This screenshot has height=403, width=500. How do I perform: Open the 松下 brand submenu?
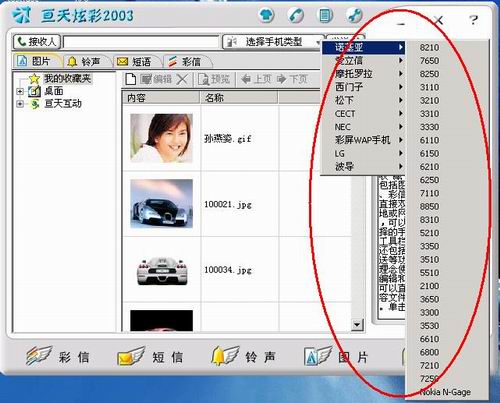click(x=363, y=100)
